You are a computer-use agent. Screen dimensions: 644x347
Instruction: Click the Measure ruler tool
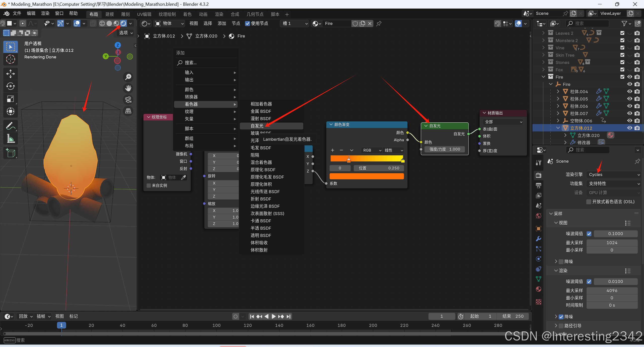pyautogui.click(x=10, y=138)
